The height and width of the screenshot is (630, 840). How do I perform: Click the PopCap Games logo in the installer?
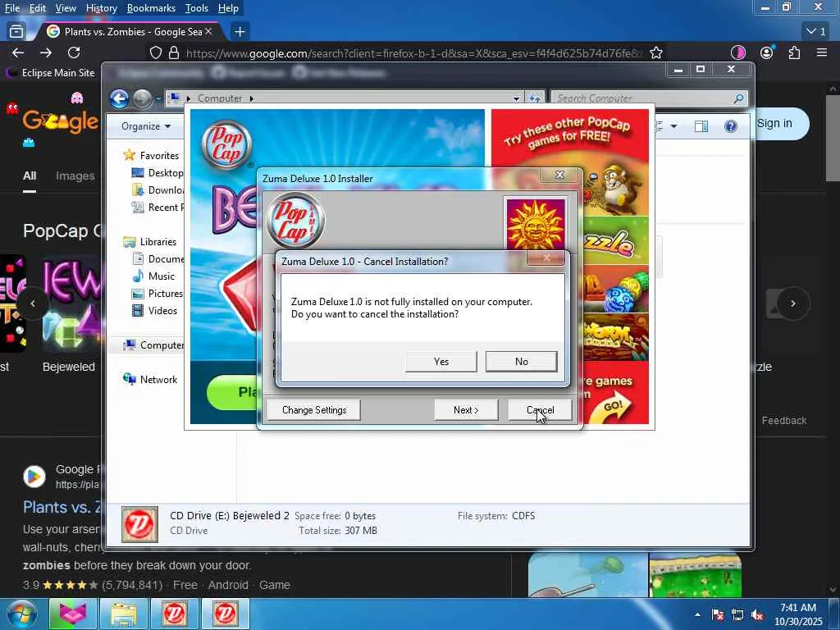pyautogui.click(x=295, y=220)
